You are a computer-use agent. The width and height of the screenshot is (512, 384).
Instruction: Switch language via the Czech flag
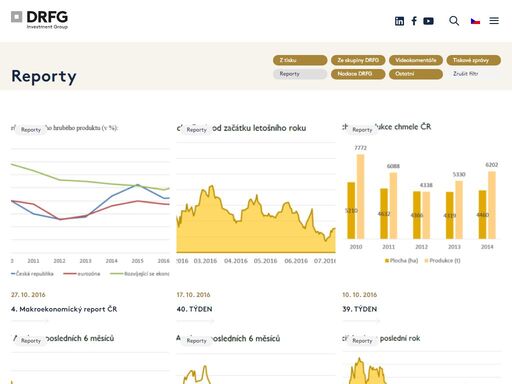(475, 21)
